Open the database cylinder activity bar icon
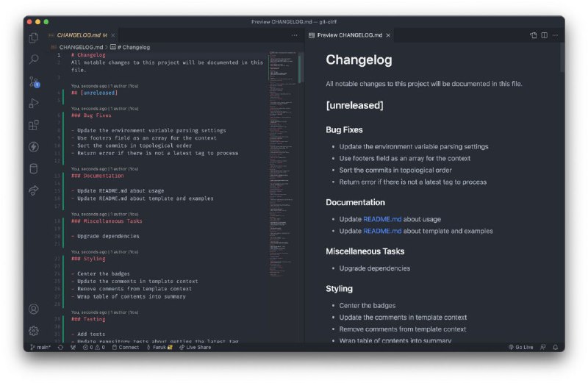Viewport: 588px width, 383px height. pyautogui.click(x=34, y=169)
